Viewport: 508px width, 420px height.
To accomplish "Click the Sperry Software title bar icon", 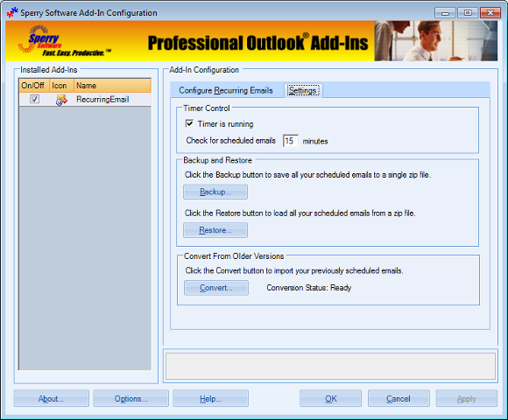I will pos(12,12).
